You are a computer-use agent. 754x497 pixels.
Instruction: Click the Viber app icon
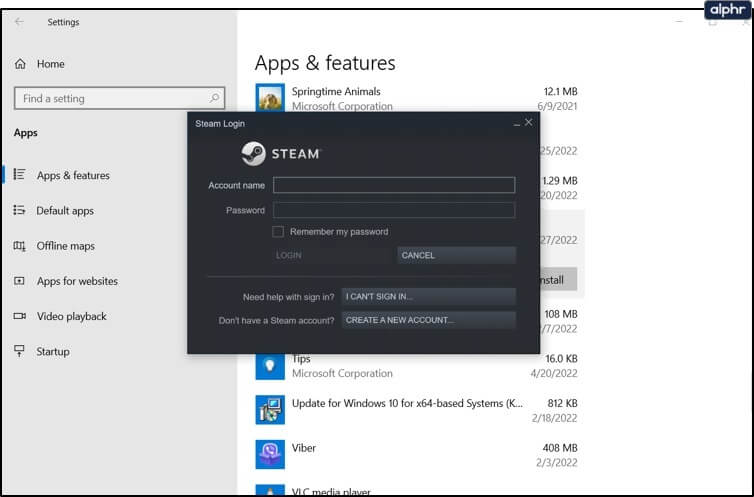[x=270, y=454]
